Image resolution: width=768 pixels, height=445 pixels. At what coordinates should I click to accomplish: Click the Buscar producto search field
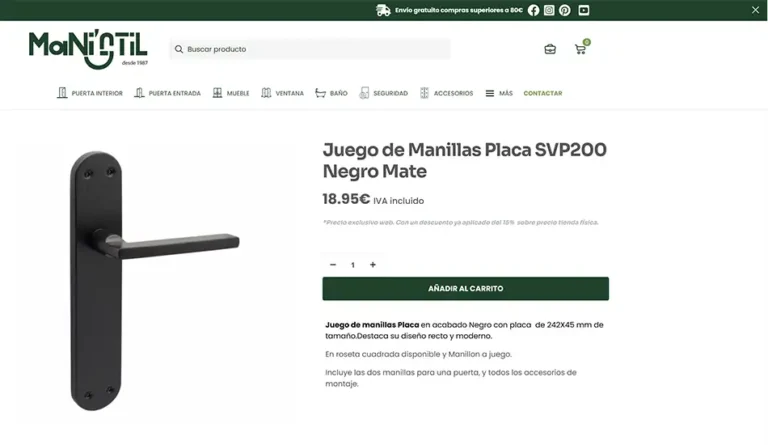pyautogui.click(x=310, y=49)
